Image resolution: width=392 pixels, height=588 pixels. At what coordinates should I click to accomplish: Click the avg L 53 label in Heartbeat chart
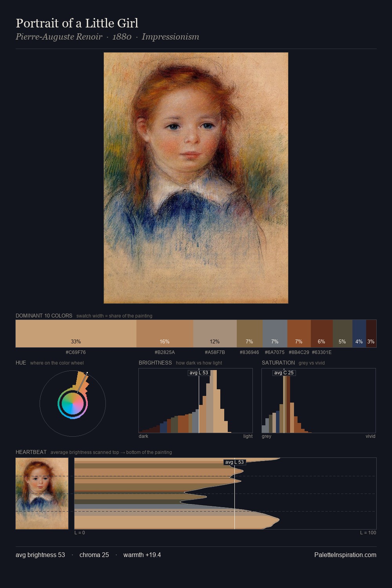click(234, 462)
